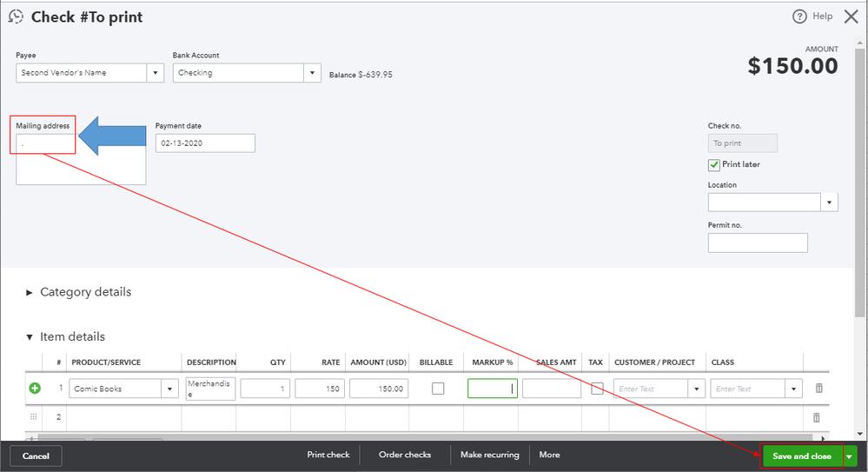Open the Customer / Project dropdown arrow
The image size is (868, 472).
click(696, 389)
